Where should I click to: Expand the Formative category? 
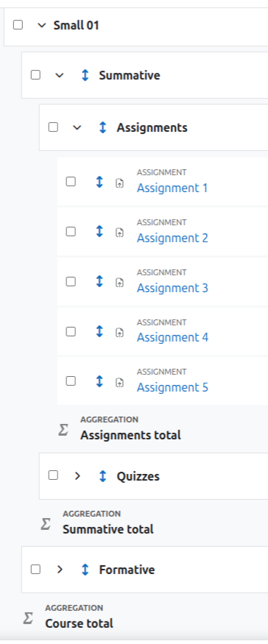point(60,570)
